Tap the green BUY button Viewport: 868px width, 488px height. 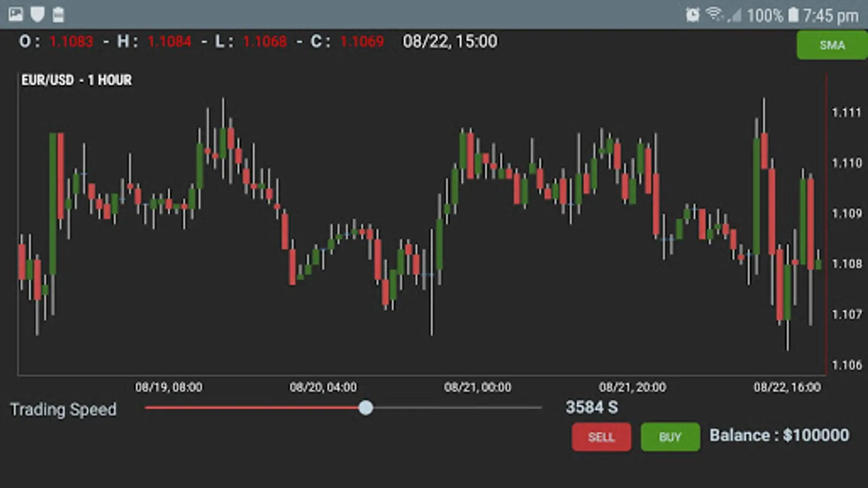(x=670, y=437)
